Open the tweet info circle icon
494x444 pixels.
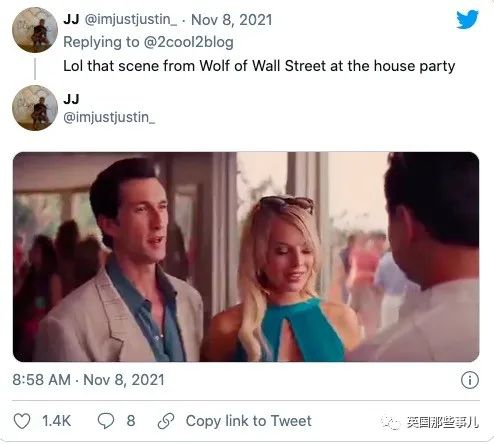(470, 380)
